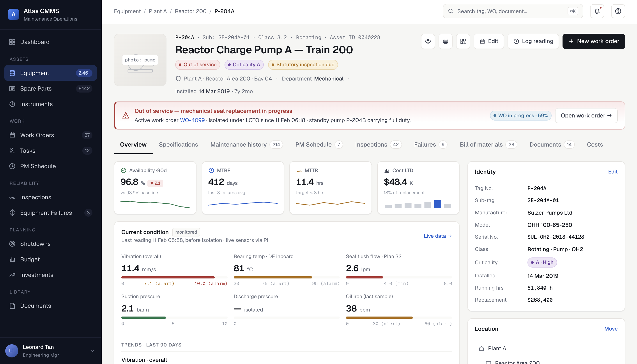Click the pump photo thumbnail
The height and width of the screenshot is (364, 637).
tap(140, 60)
